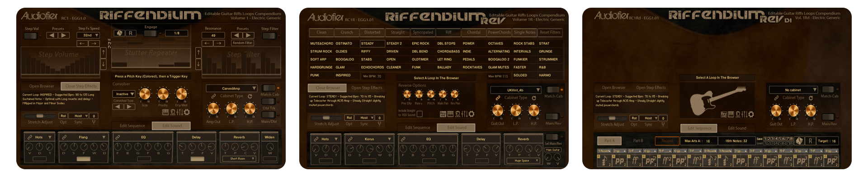868x181 pixels.
Task: Open the CarvedAmp cabinet dropdown
Action: coord(231,88)
